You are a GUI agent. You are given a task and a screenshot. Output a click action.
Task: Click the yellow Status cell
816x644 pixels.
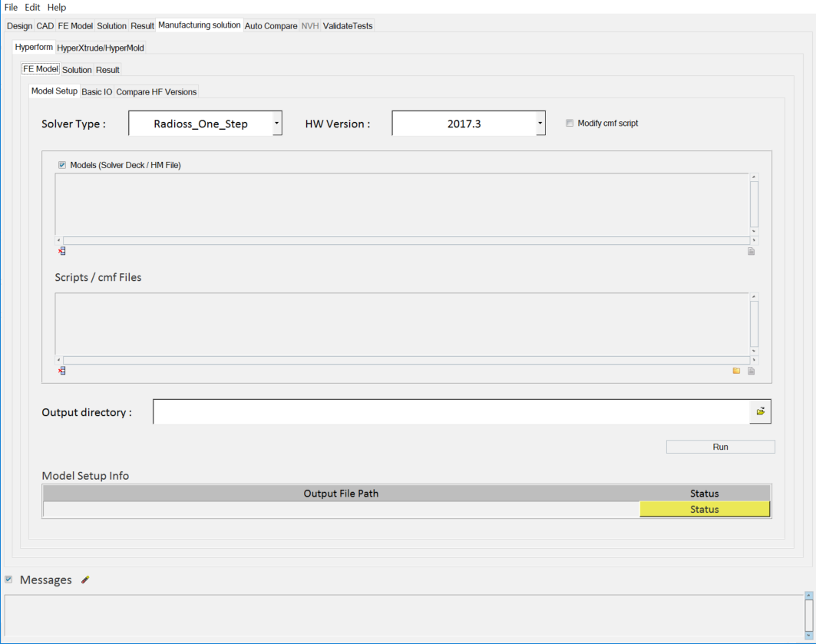[704, 510]
